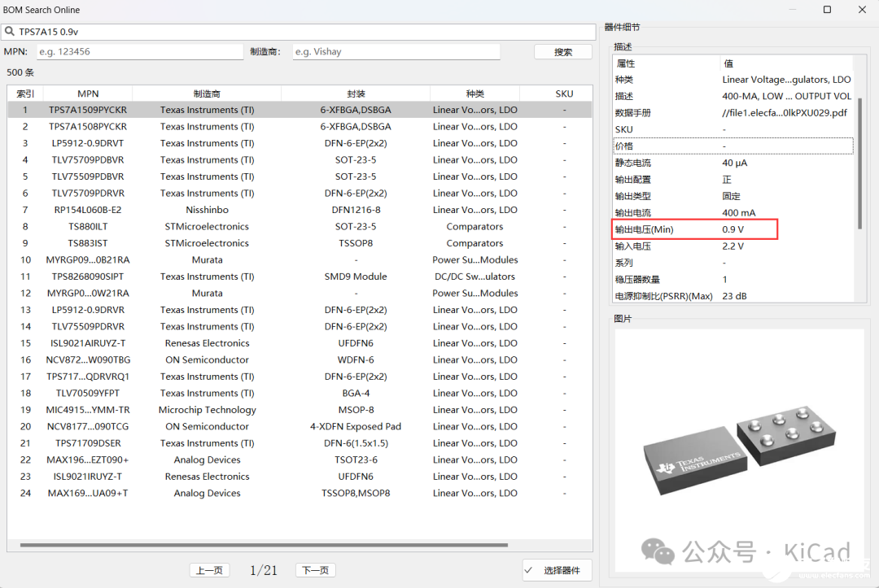Select row TS880ILT
This screenshot has height=588, width=879.
[300, 226]
